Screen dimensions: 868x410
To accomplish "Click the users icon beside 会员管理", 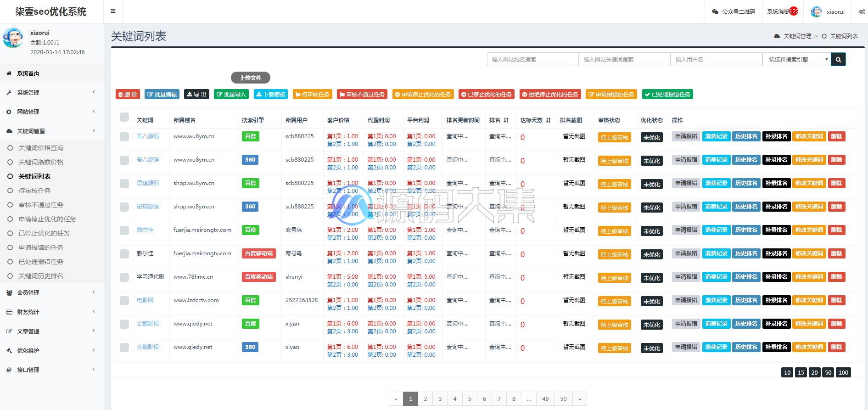I will pyautogui.click(x=9, y=293).
